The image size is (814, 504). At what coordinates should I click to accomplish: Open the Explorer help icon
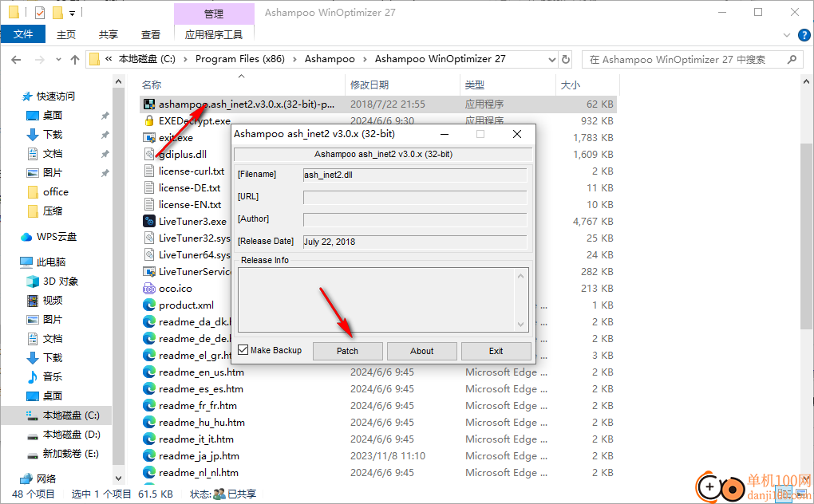tap(804, 35)
